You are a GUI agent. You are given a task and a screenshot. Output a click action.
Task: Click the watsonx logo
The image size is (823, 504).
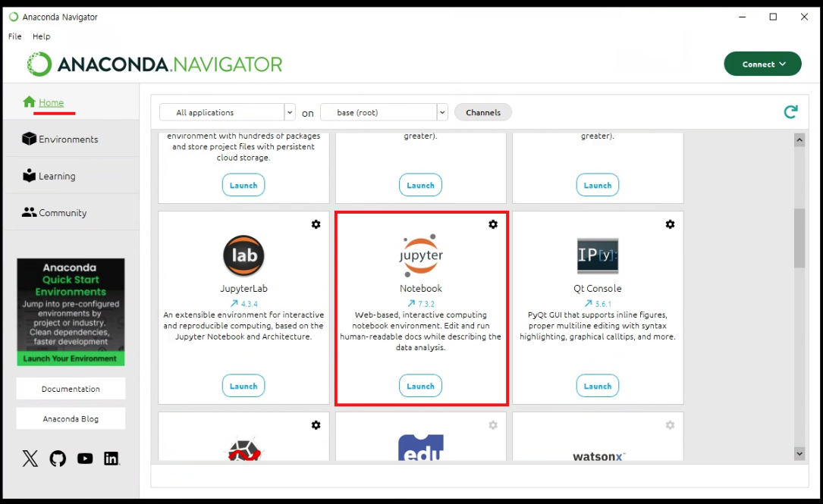pos(598,456)
